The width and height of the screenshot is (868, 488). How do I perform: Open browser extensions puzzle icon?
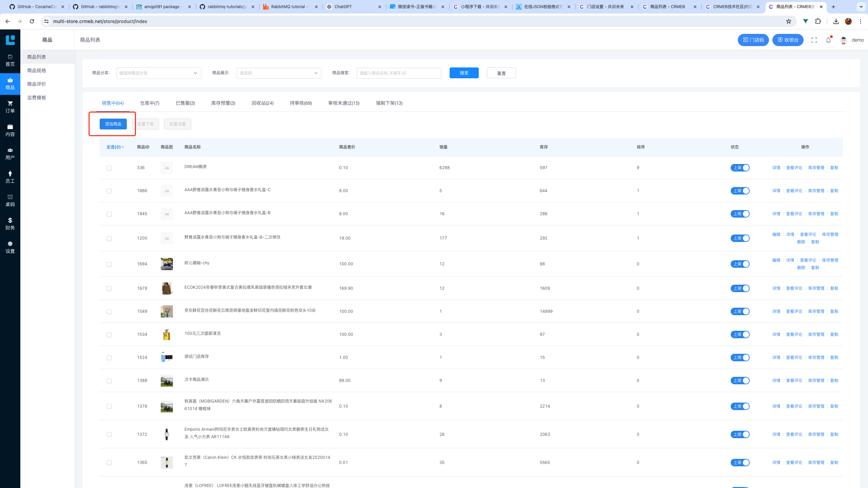point(818,21)
